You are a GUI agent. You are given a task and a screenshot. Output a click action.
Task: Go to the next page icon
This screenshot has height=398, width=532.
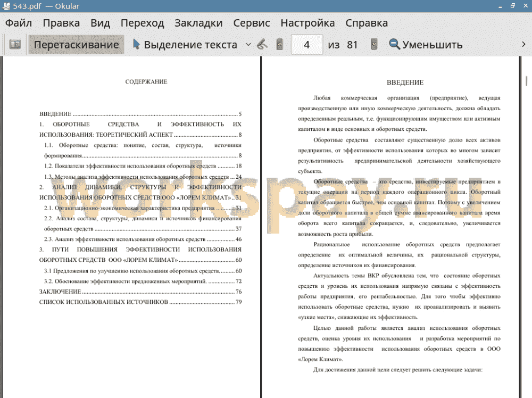click(374, 45)
